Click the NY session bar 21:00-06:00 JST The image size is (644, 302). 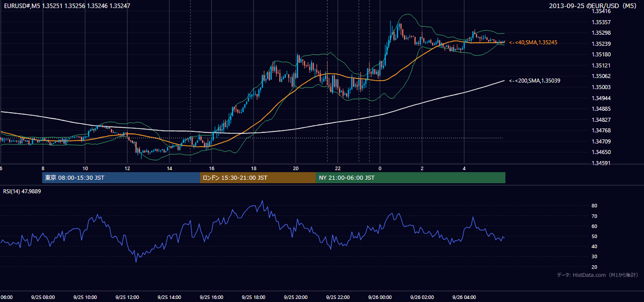click(x=411, y=178)
